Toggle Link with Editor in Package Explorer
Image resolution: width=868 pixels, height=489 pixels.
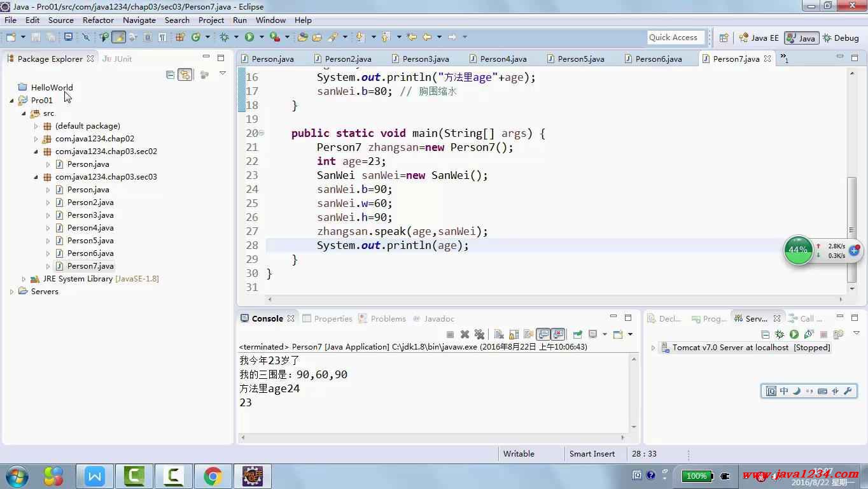pyautogui.click(x=185, y=74)
